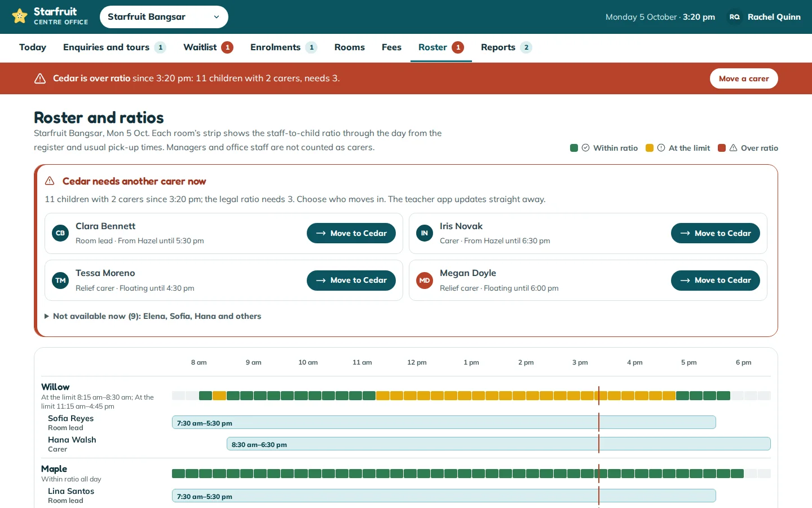
Task: Open the Starfruit Bangsar centre dropdown
Action: click(x=164, y=17)
